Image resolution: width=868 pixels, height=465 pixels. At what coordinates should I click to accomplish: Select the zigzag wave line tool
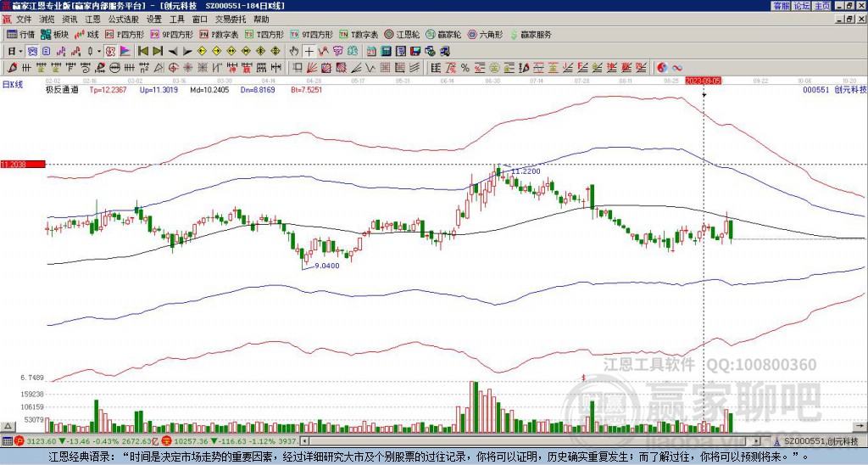[370, 68]
